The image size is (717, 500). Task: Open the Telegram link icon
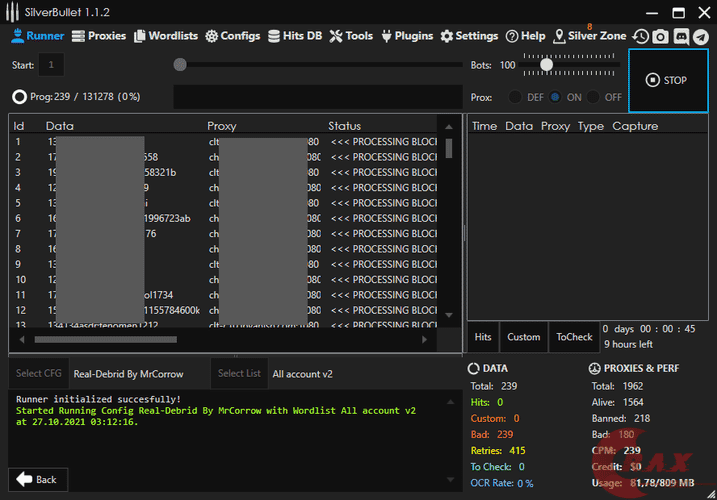pos(701,36)
